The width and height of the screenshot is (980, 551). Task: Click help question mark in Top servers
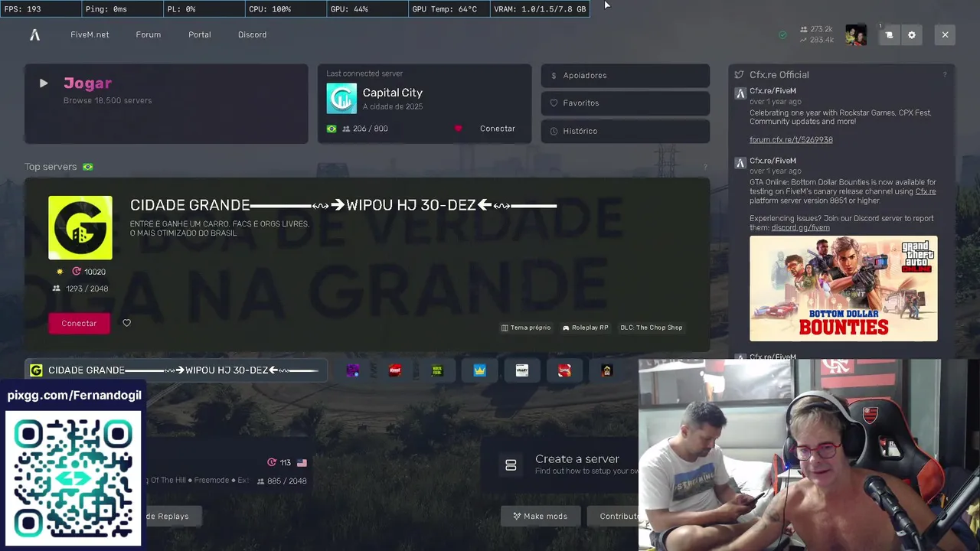click(x=705, y=167)
